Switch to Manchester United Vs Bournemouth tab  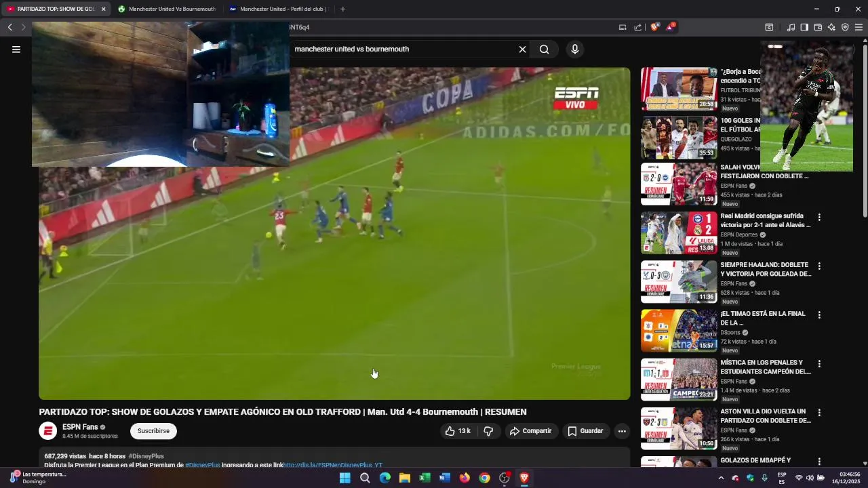click(167, 9)
